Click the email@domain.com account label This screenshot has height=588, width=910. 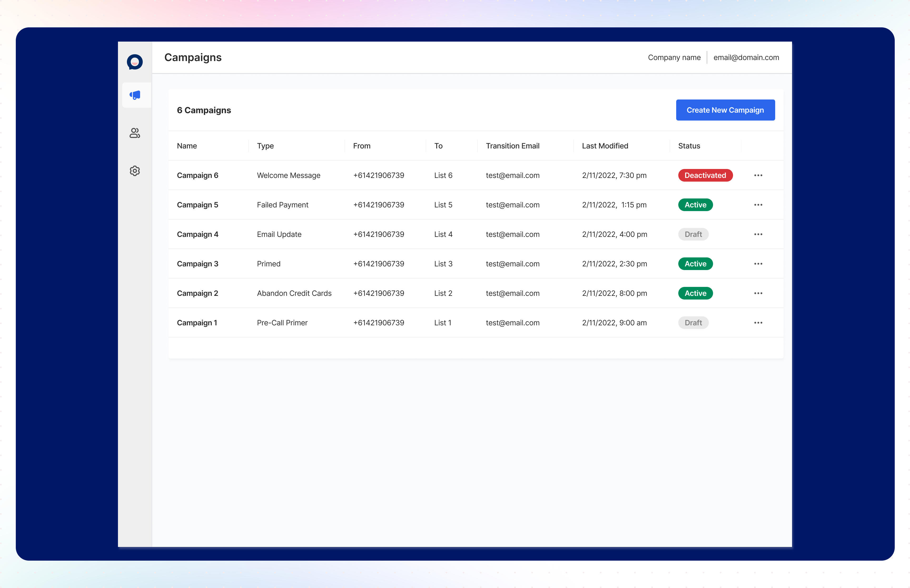(x=746, y=58)
